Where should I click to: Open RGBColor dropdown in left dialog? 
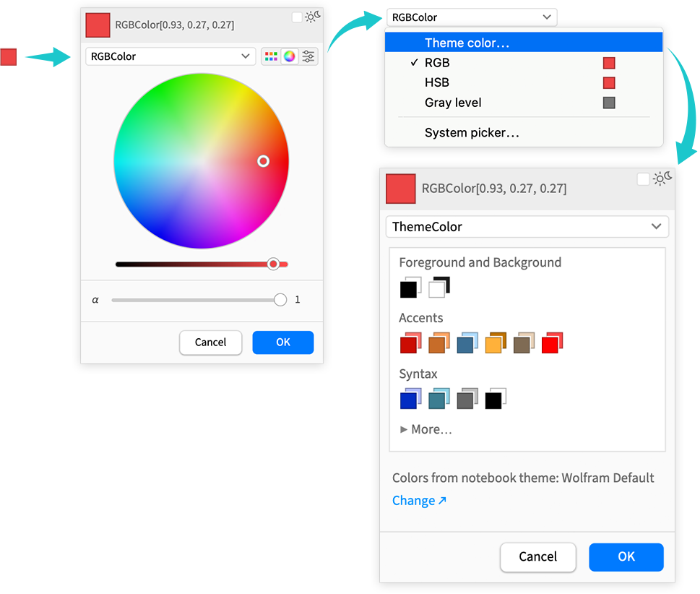(170, 56)
